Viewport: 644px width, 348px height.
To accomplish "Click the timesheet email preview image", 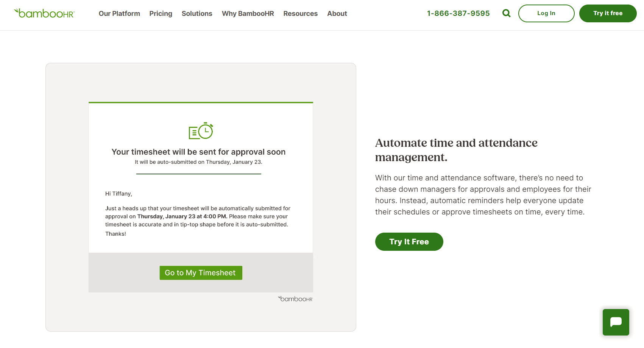I will point(201,197).
